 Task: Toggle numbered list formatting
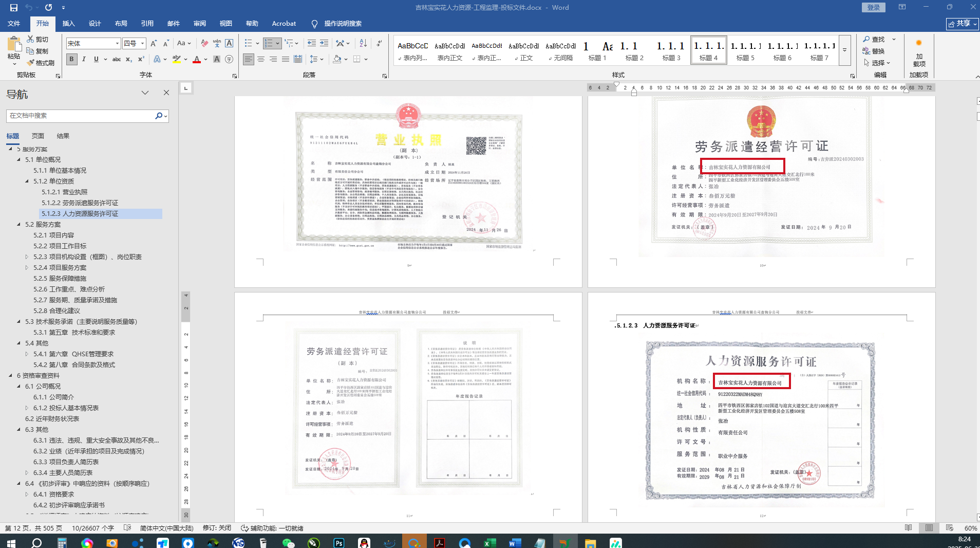269,44
